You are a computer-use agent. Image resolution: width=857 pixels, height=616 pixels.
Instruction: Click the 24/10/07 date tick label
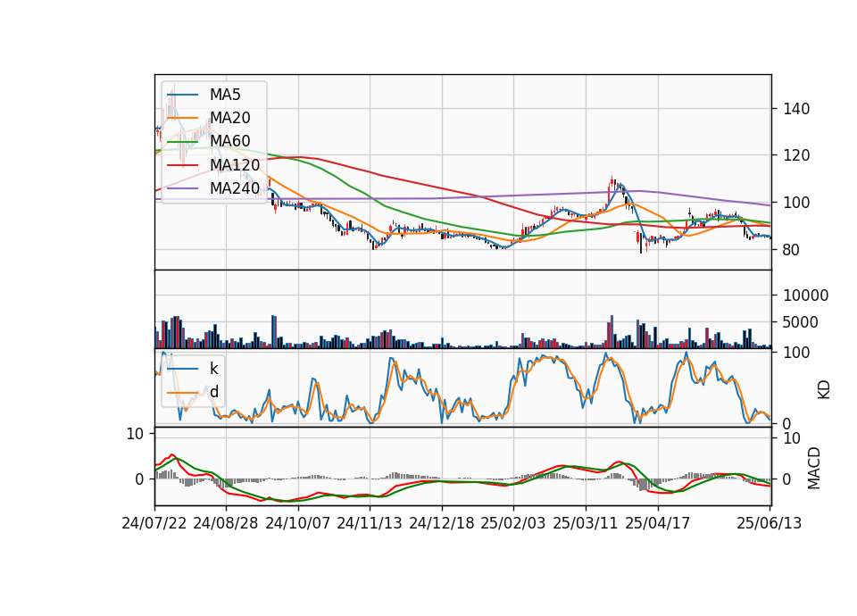point(298,523)
